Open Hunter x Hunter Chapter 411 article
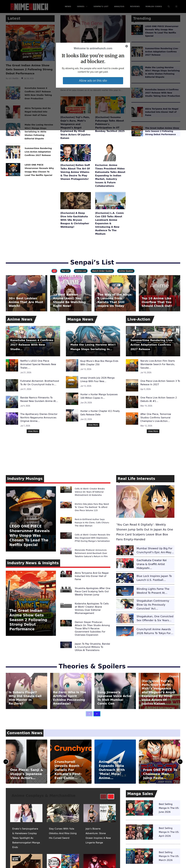 coord(100,413)
